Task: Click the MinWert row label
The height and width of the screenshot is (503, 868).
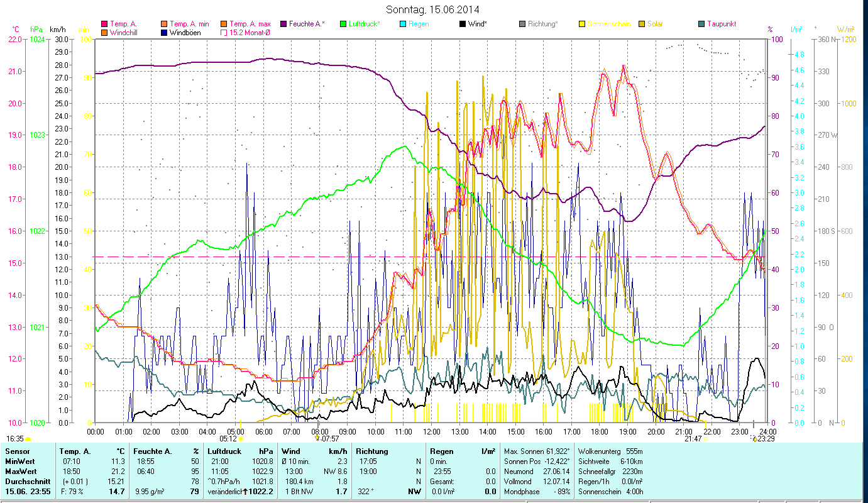Action: click(20, 462)
